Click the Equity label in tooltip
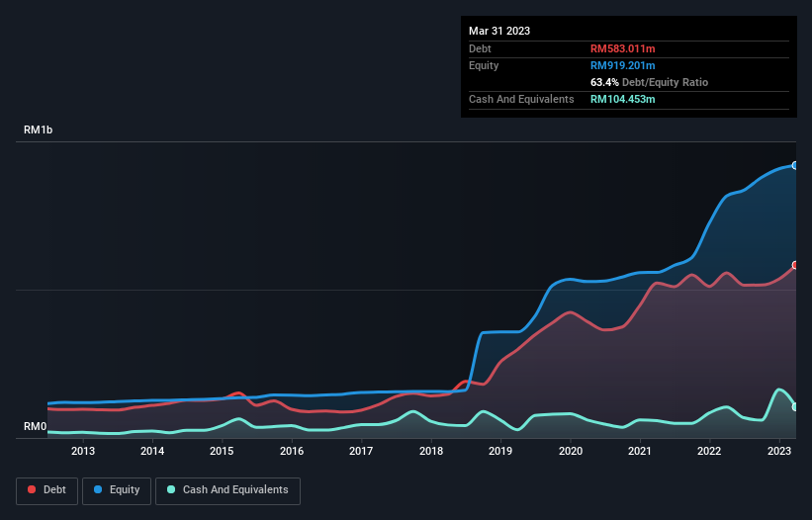The width and height of the screenshot is (812, 520). pyautogui.click(x=484, y=65)
